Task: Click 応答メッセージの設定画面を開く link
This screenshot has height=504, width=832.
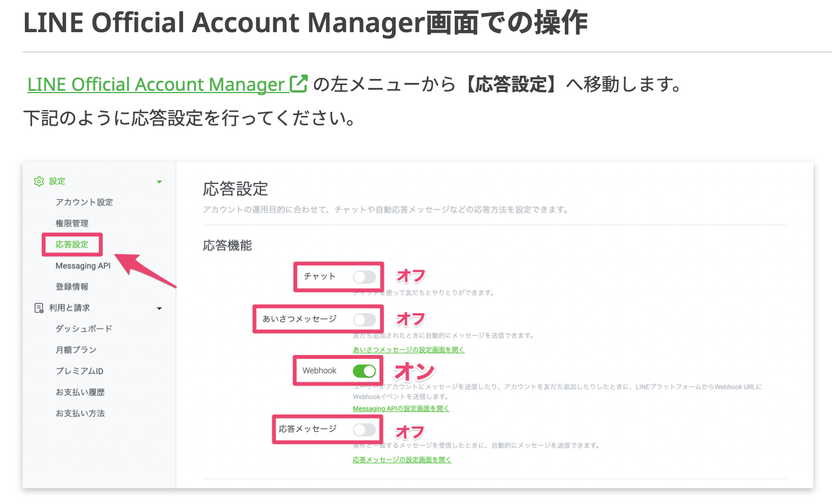Action: (x=401, y=460)
